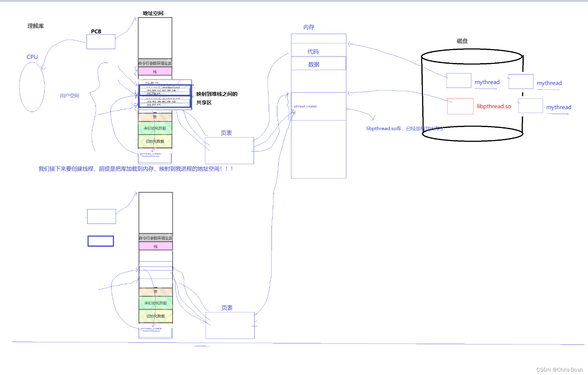Click the red box beside libpthread.so
Image resolution: width=588 pixels, height=375 pixels.
coord(460,106)
